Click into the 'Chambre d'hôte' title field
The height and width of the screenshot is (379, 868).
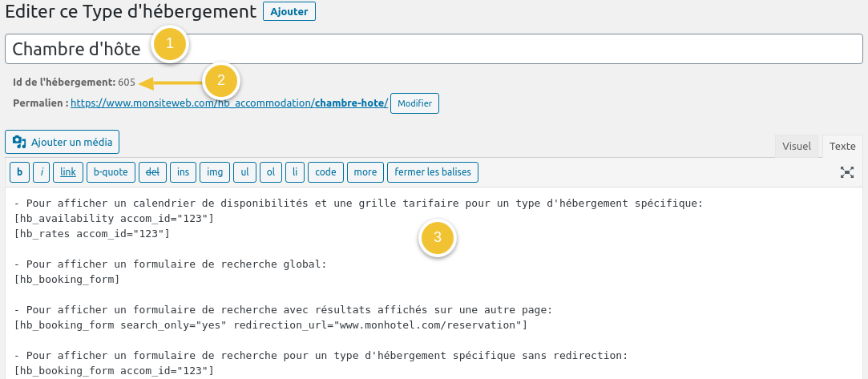[481, 49]
